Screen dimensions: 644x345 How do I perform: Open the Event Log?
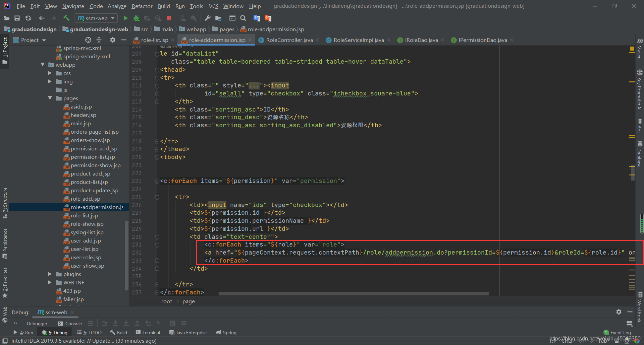click(x=617, y=333)
